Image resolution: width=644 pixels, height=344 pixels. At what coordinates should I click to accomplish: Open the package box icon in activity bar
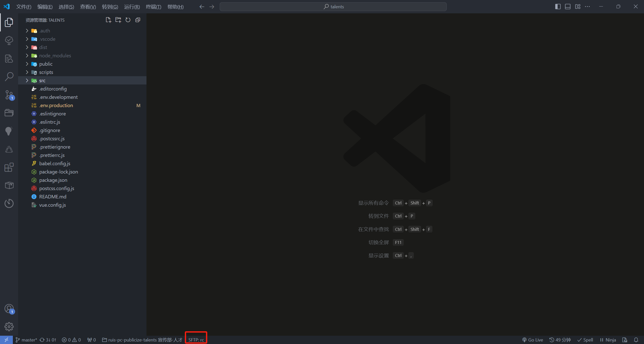[9, 185]
